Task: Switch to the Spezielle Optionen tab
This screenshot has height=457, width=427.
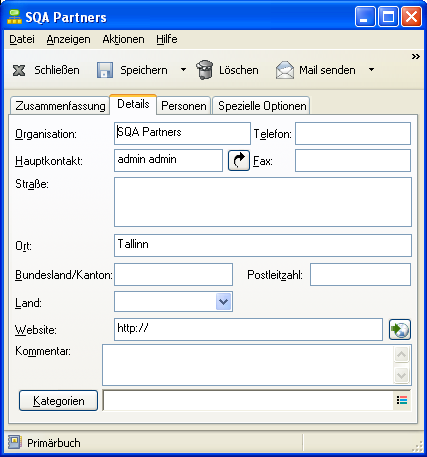Action: pyautogui.click(x=262, y=106)
